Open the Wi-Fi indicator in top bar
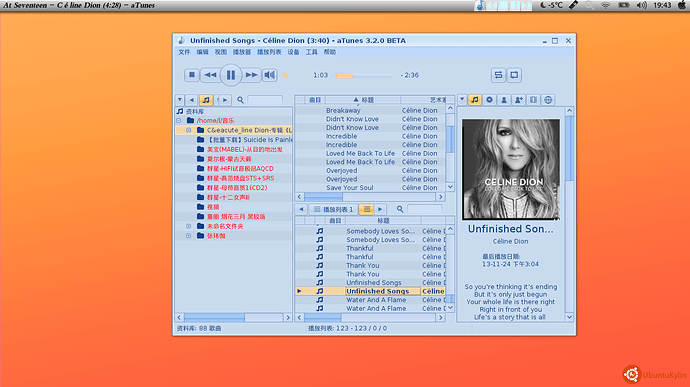The height and width of the screenshot is (387, 690). tap(606, 5)
